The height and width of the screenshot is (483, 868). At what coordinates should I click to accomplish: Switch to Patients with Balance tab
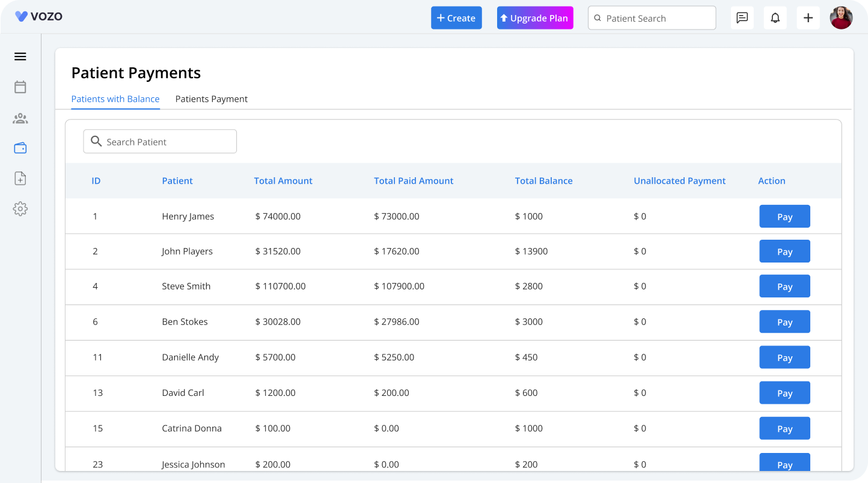[115, 99]
